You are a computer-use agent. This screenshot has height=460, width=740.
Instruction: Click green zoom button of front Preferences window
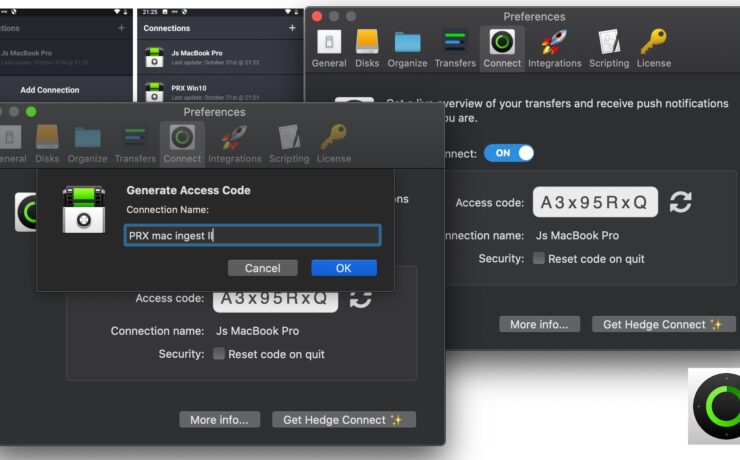(x=31, y=112)
